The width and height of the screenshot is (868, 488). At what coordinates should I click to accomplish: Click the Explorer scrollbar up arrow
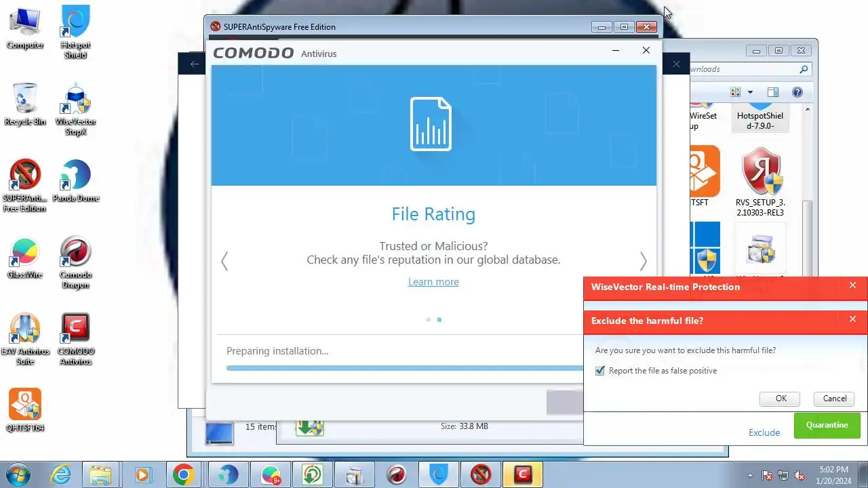(807, 110)
